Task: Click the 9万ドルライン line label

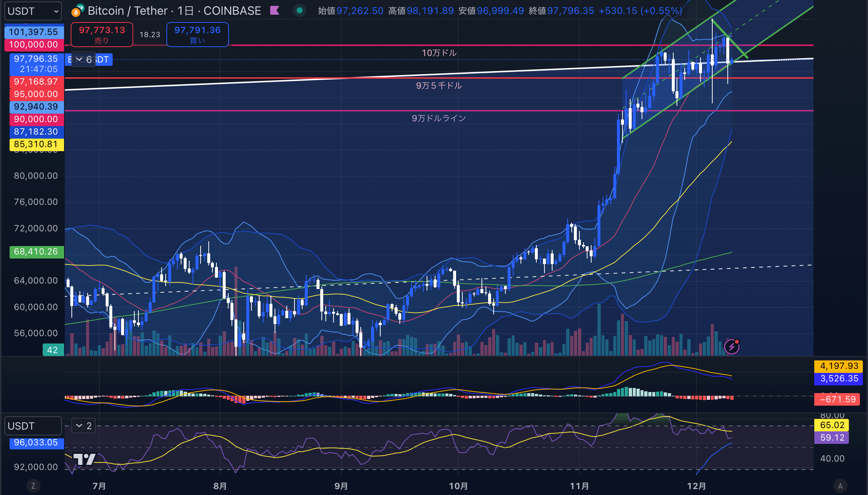Action: tap(439, 118)
